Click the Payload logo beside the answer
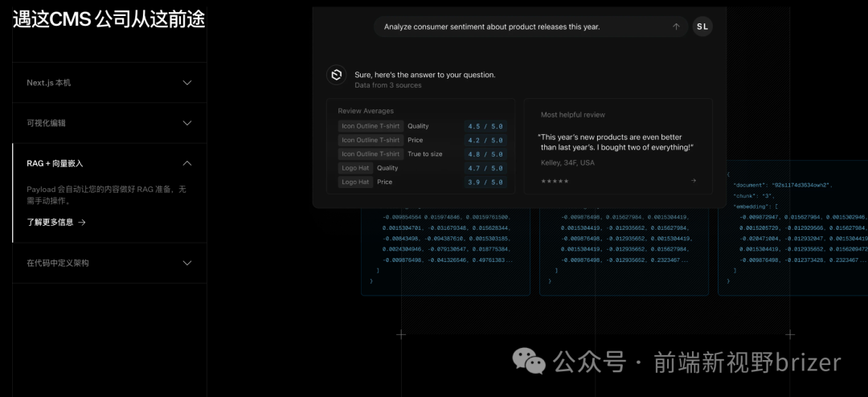 point(336,75)
